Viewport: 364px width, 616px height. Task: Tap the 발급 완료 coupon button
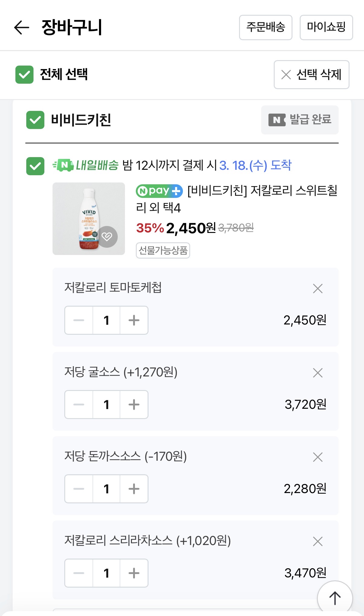300,120
